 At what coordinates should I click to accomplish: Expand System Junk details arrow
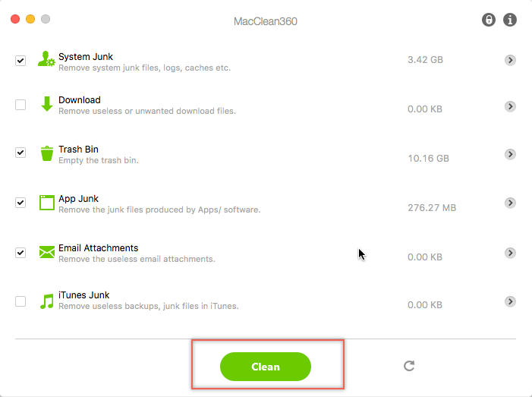[x=510, y=60]
